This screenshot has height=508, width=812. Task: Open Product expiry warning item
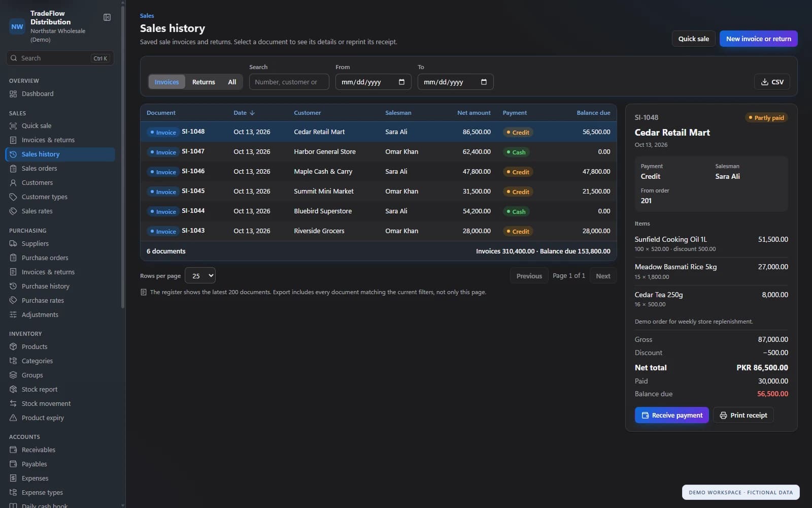(x=60, y=418)
